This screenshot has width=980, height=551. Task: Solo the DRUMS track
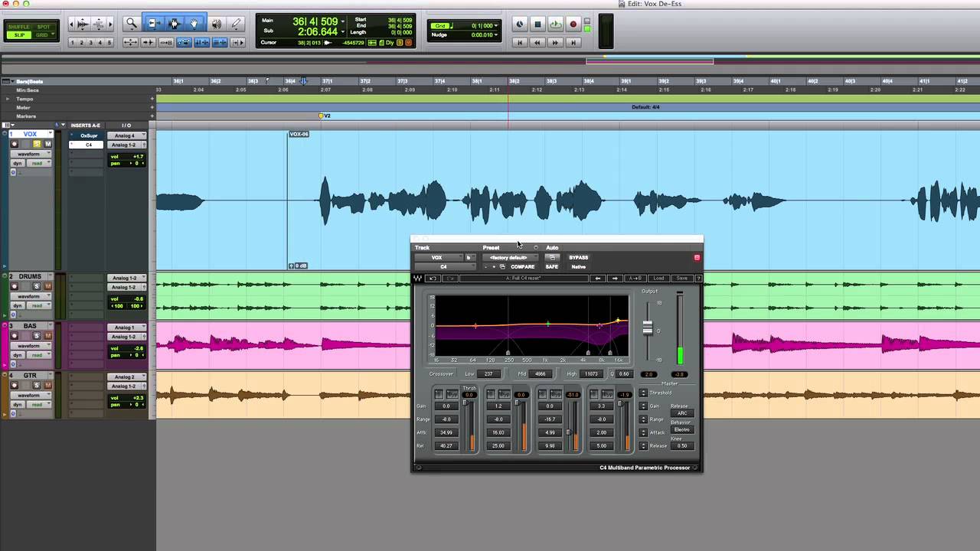[36, 286]
